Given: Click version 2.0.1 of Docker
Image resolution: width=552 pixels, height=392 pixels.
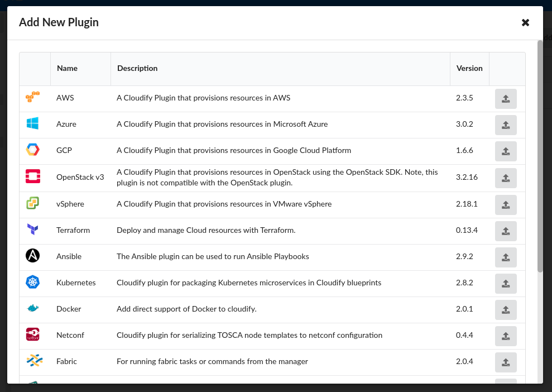Looking at the screenshot, I should coord(464,309).
